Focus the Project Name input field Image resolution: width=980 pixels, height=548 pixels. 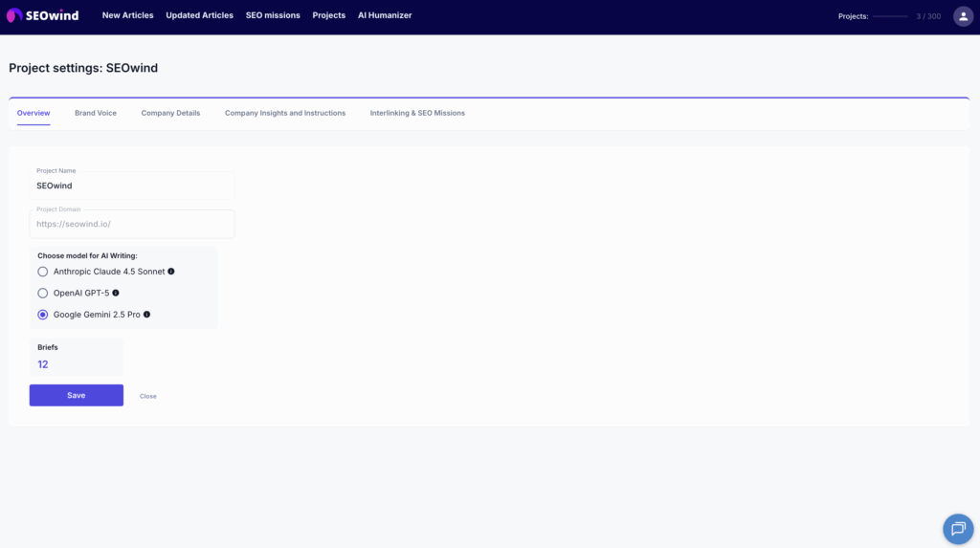[x=132, y=186]
